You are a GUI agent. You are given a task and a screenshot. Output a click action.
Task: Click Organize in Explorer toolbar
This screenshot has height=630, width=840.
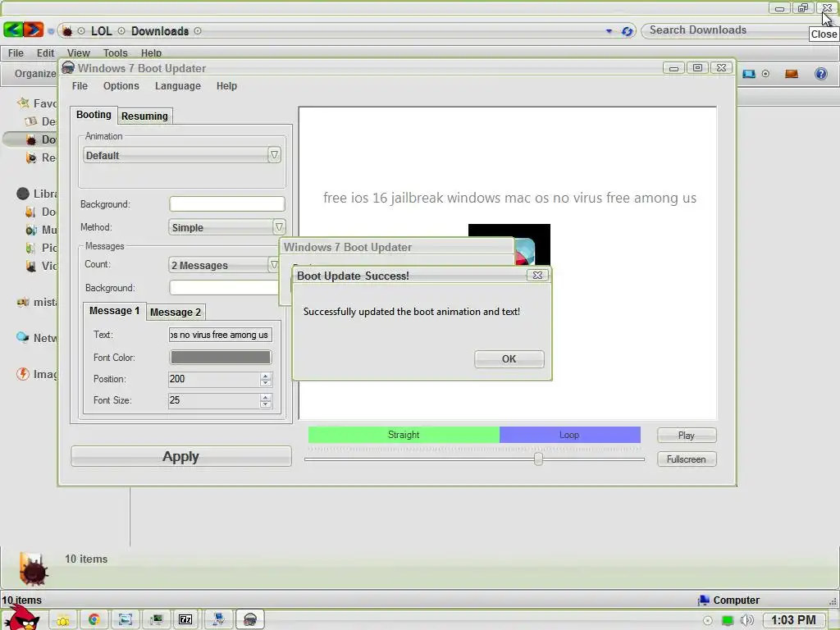pyautogui.click(x=35, y=73)
